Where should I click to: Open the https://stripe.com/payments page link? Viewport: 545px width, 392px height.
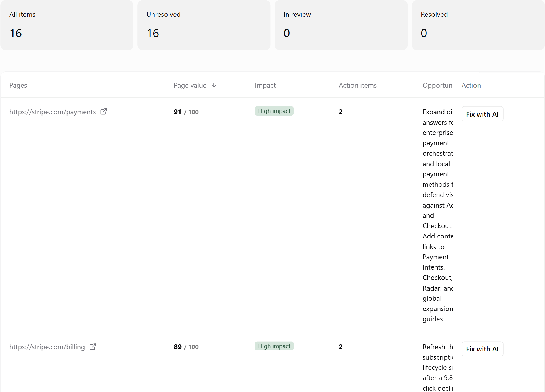pos(53,112)
